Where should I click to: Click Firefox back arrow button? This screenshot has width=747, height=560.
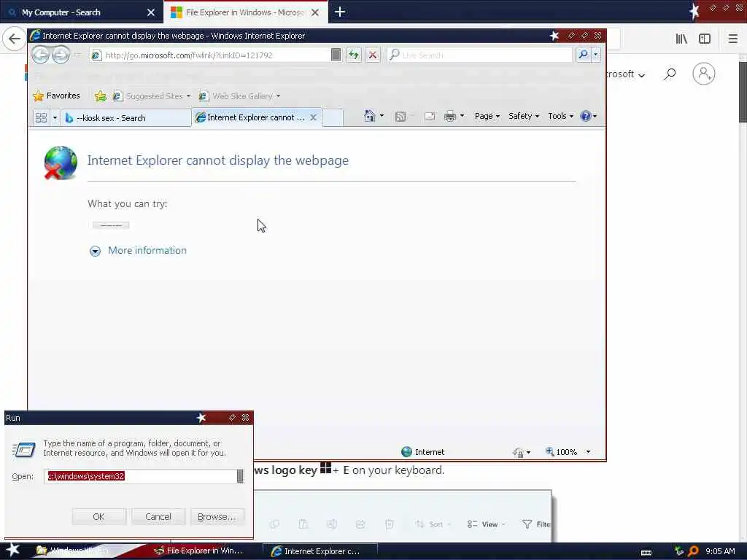15,39
